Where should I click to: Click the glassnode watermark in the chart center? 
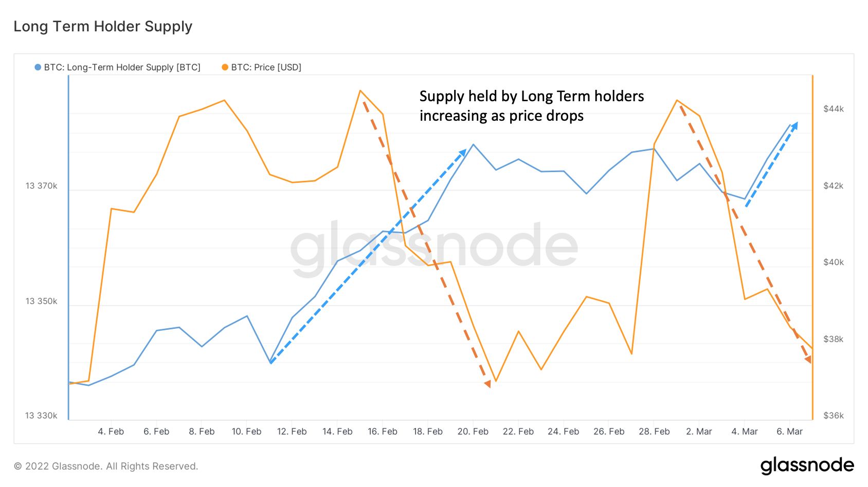pos(434,248)
